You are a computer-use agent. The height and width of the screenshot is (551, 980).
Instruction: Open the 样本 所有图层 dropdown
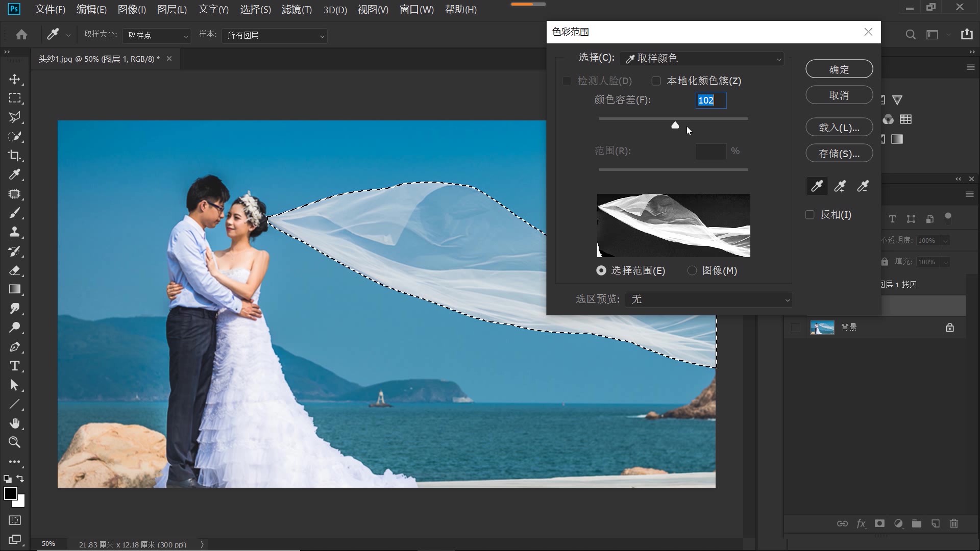click(275, 35)
